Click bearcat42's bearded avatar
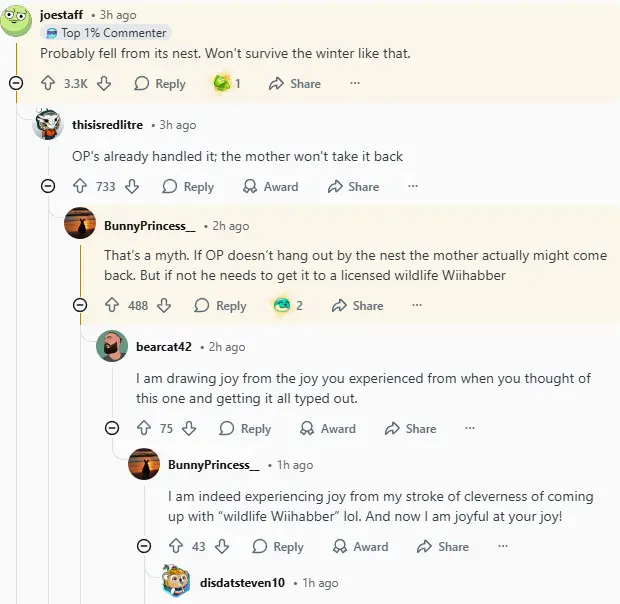 pos(112,347)
